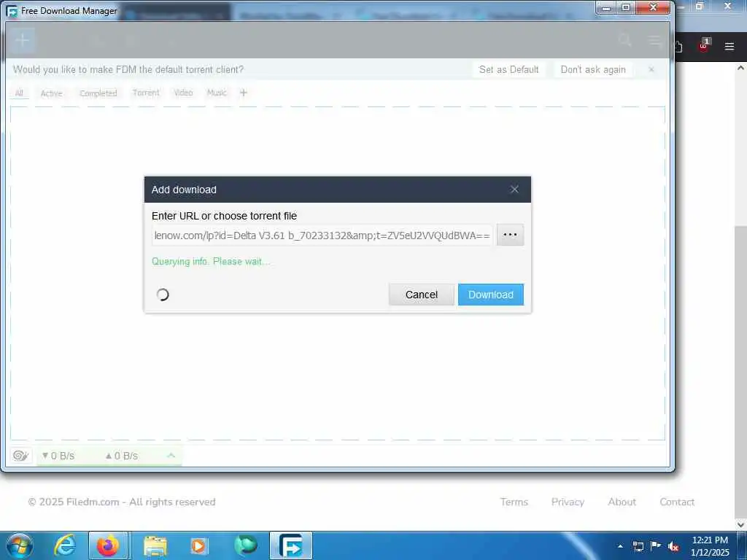Image resolution: width=747 pixels, height=560 pixels.
Task: Click the URL input field
Action: pyautogui.click(x=322, y=236)
